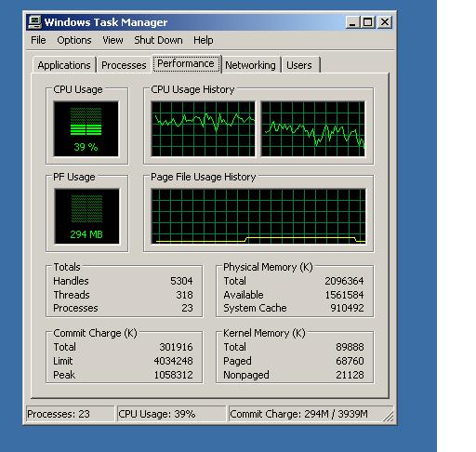
Task: Click the window resize grip in status bar
Action: (388, 417)
